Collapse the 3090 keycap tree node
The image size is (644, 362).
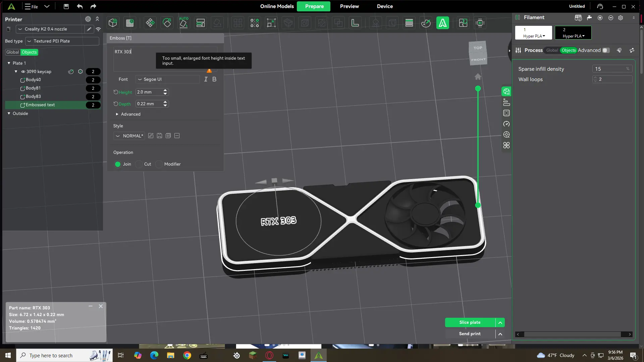tap(16, 72)
